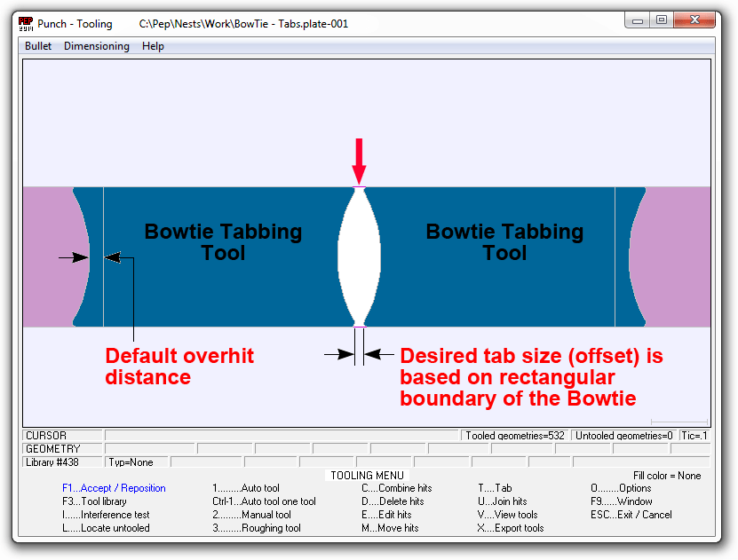Screen dimensions: 738x560
Task: Click the Tab command in Tooling Menu
Action: (x=495, y=488)
